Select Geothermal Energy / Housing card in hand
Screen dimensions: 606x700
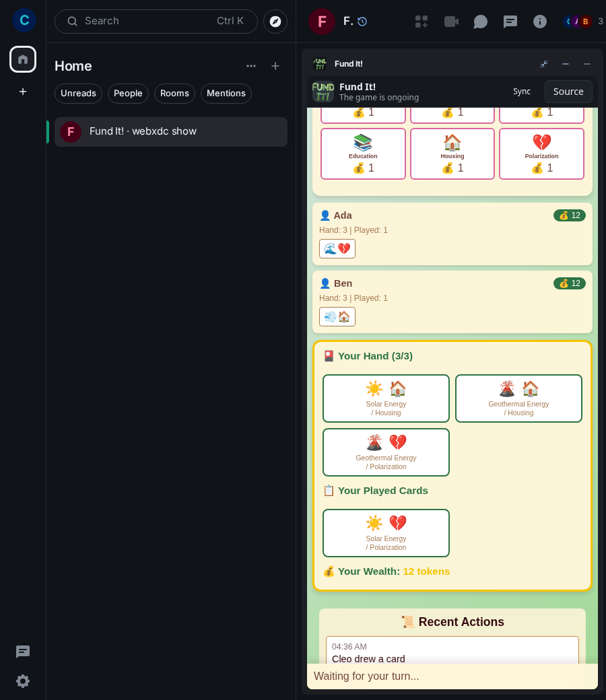click(x=519, y=398)
